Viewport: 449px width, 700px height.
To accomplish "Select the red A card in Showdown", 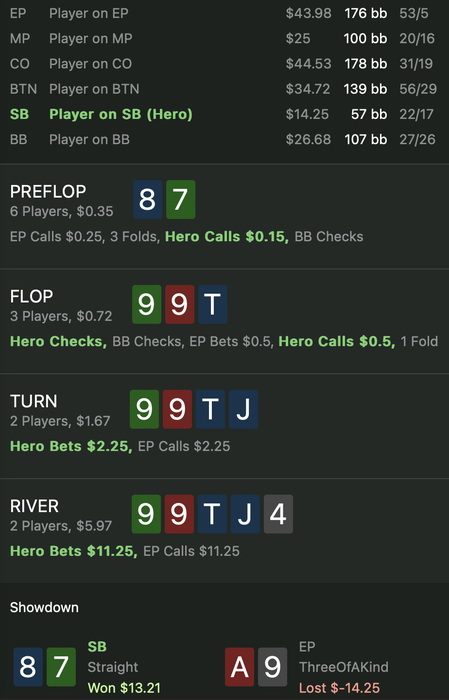I will point(239,667).
